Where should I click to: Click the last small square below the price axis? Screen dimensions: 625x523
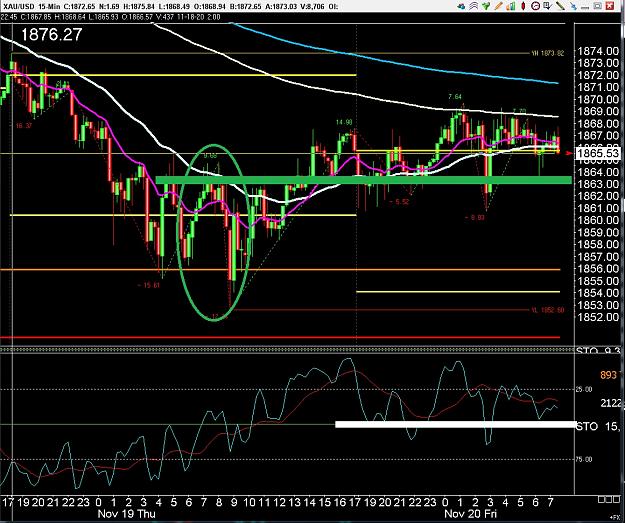click(615, 499)
